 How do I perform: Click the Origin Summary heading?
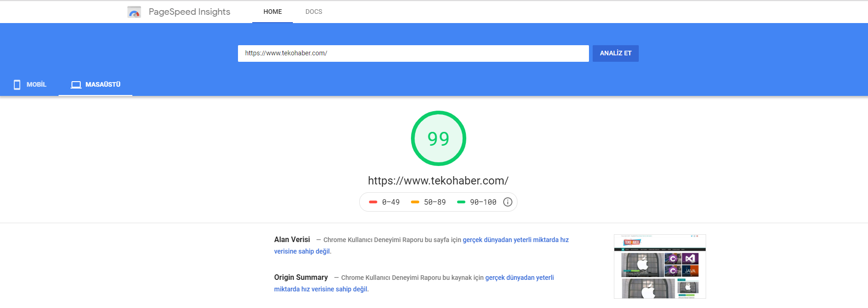(x=301, y=278)
